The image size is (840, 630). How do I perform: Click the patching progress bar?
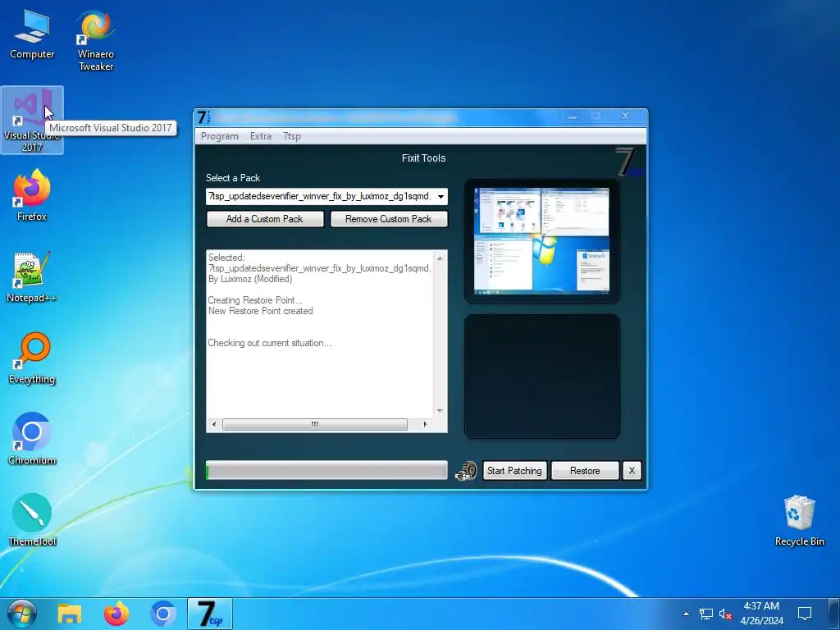pyautogui.click(x=326, y=470)
